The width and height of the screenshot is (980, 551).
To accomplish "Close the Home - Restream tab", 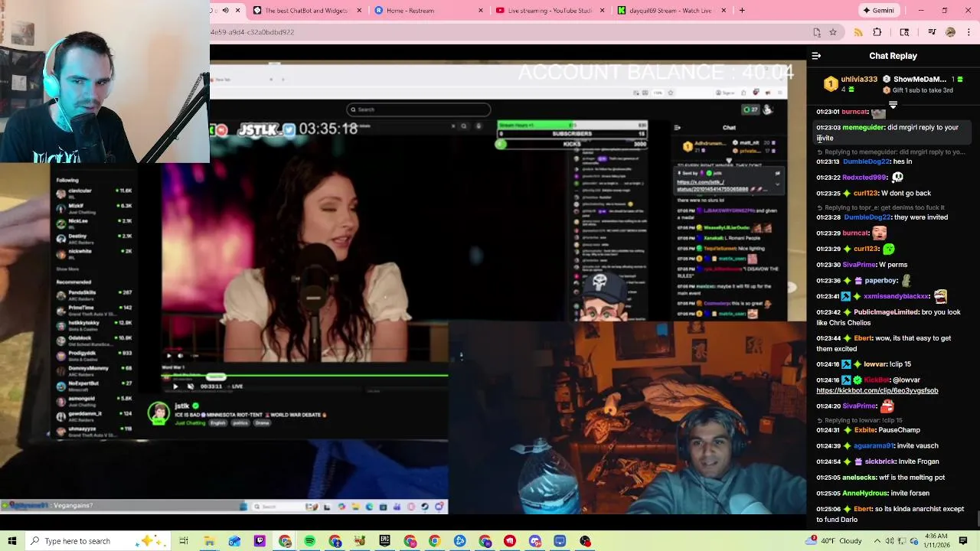I will 481,11.
